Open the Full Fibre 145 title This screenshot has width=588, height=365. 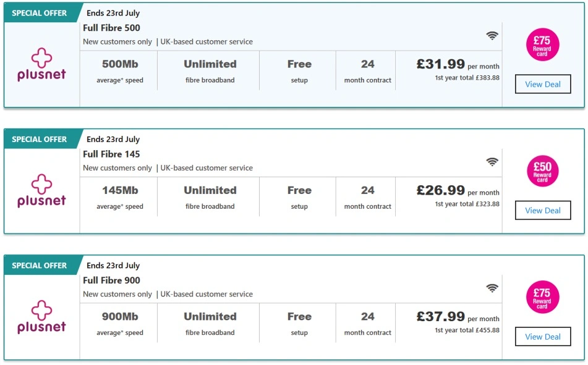click(x=111, y=154)
